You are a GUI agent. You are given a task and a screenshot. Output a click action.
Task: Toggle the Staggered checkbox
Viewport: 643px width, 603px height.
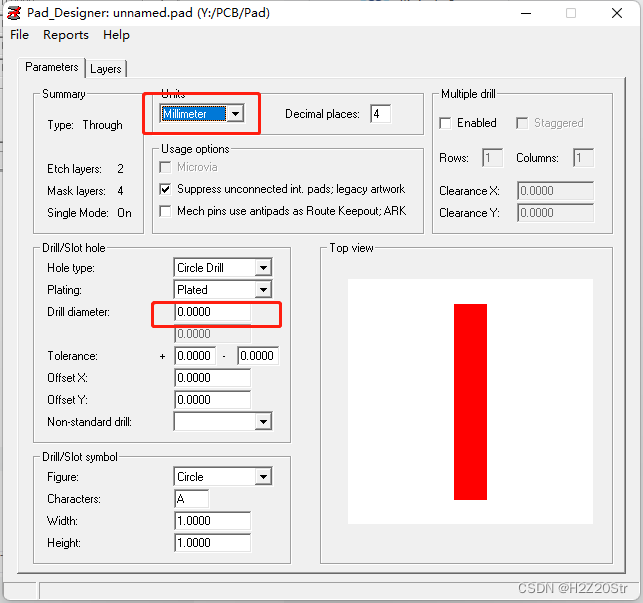[522, 123]
